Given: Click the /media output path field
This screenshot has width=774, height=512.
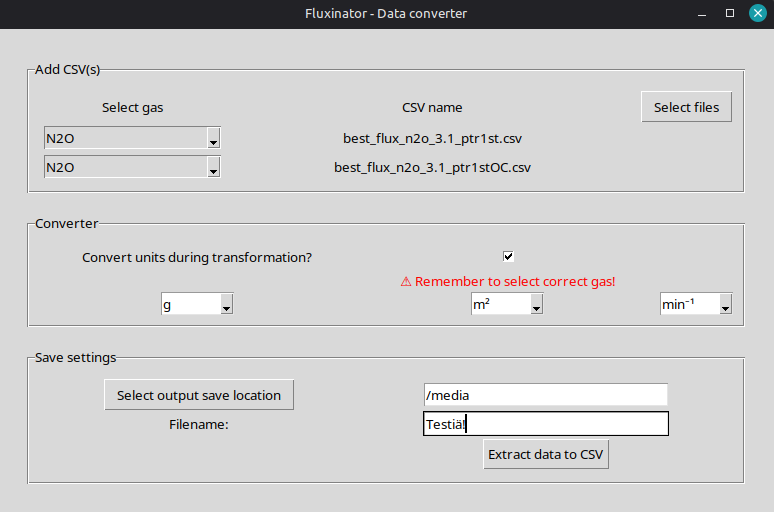Looking at the screenshot, I should [545, 395].
